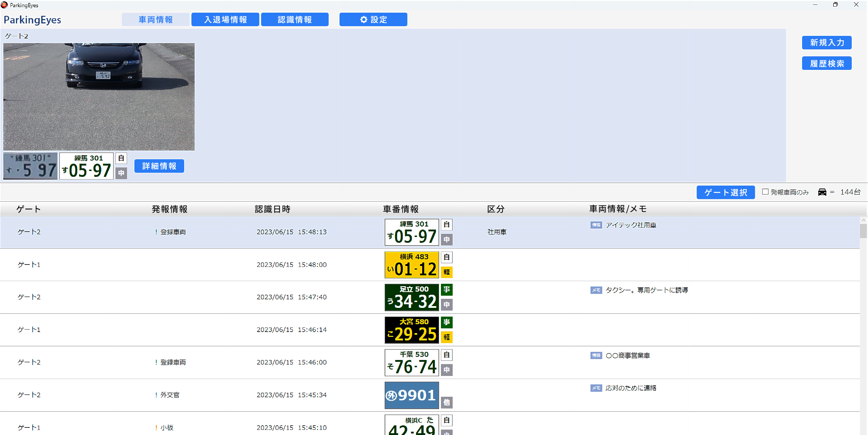Click the 登録車両 alert on the 15:48:13 row
868x435 pixels.
tap(170, 232)
